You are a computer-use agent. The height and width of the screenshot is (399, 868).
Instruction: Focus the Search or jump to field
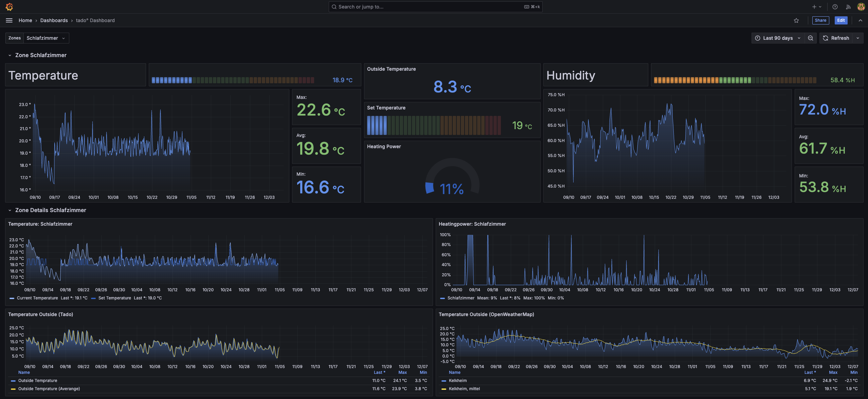pos(435,7)
